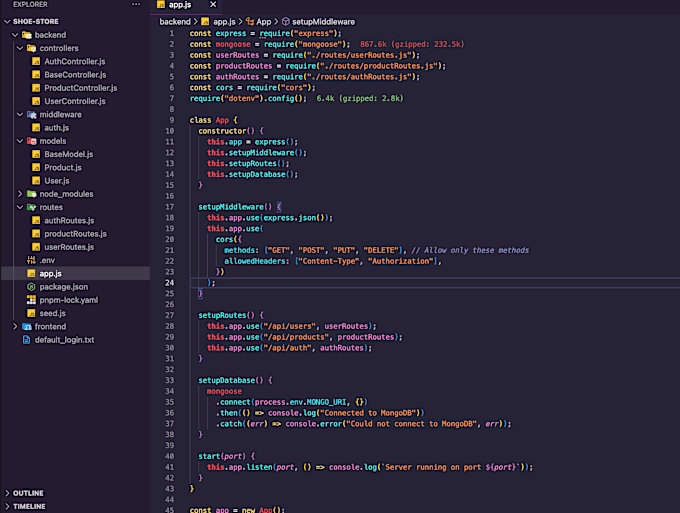Expand the OUTLINE section
680x513 pixels.
[x=7, y=493]
